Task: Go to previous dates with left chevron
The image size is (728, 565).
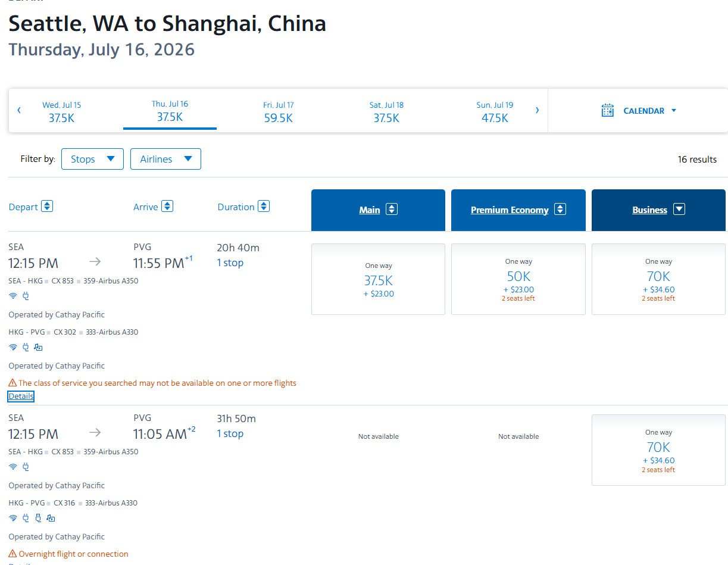Action: 19,110
